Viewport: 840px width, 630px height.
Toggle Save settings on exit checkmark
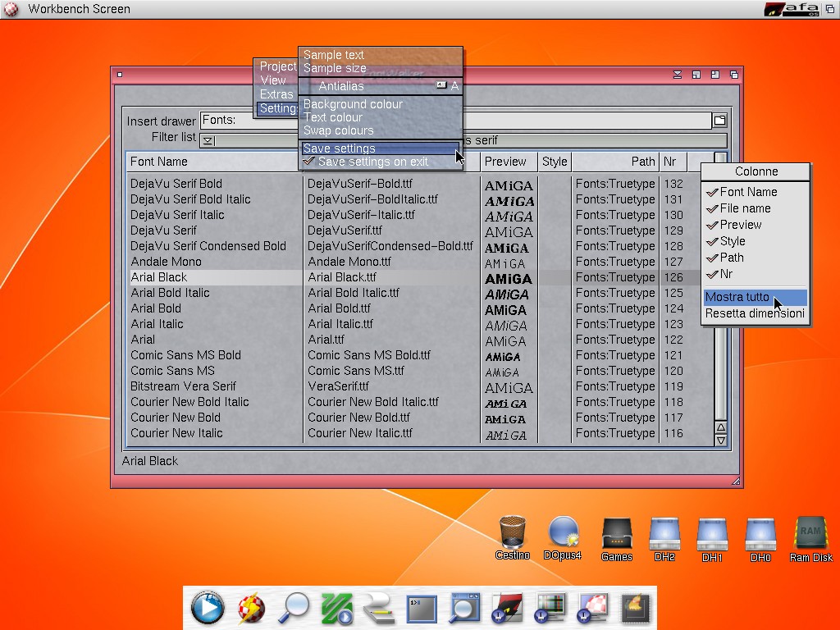tap(372, 162)
